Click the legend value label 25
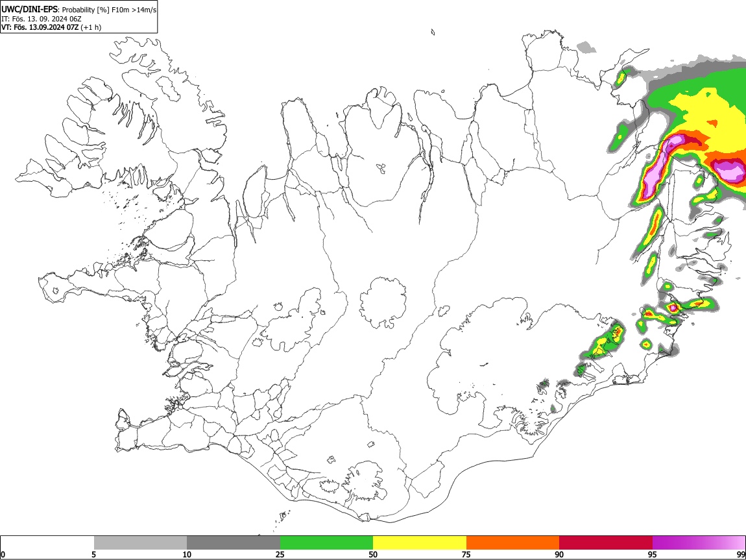Image resolution: width=746 pixels, height=560 pixels. point(280,555)
